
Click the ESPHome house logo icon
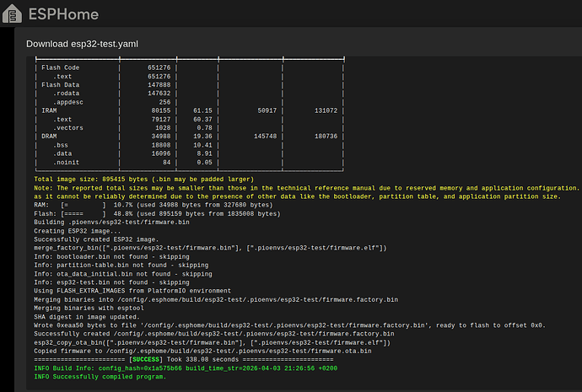click(12, 13)
